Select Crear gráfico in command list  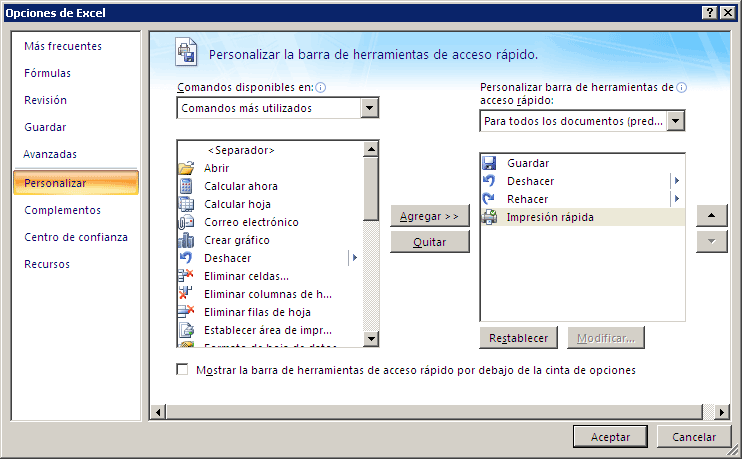coord(270,240)
